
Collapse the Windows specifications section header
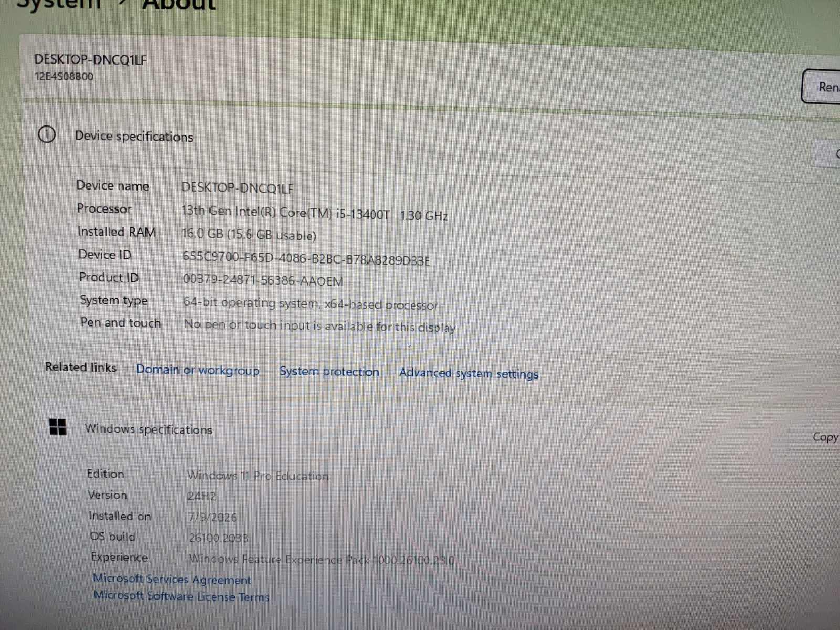coord(436,430)
